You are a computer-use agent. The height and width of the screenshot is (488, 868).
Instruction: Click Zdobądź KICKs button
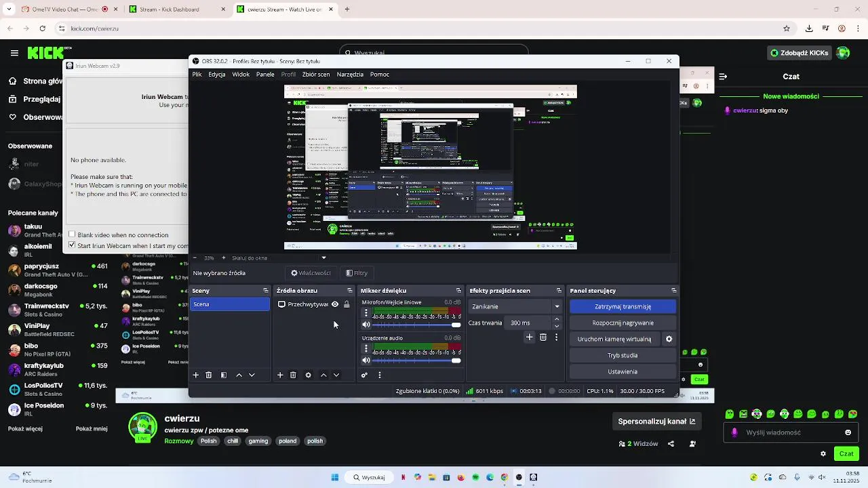800,53
